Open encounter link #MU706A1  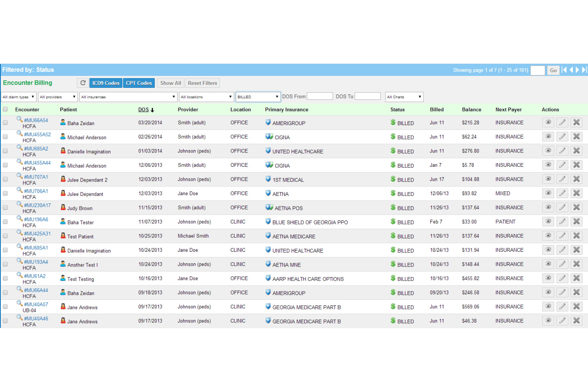(36, 191)
